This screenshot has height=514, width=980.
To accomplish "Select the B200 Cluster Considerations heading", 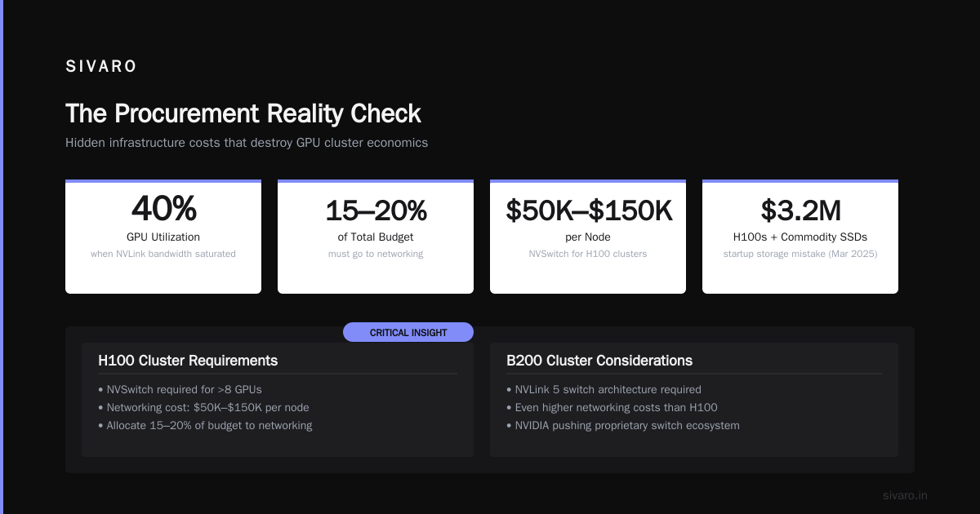I will (x=599, y=361).
